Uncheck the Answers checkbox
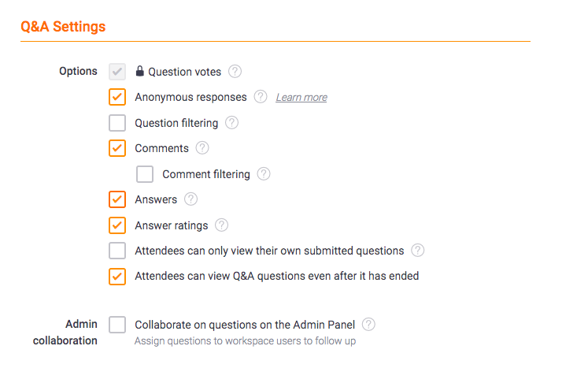Screen dimensions: 588x372 coord(117,199)
